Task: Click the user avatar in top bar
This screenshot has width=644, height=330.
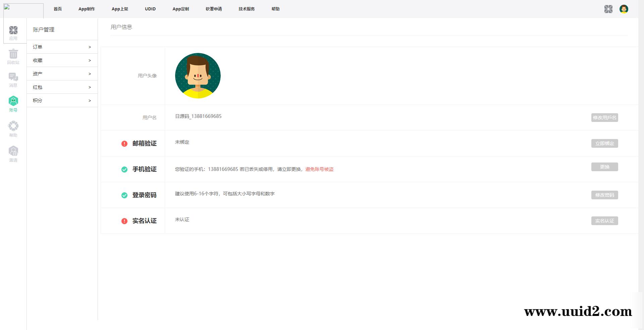Action: click(x=624, y=9)
